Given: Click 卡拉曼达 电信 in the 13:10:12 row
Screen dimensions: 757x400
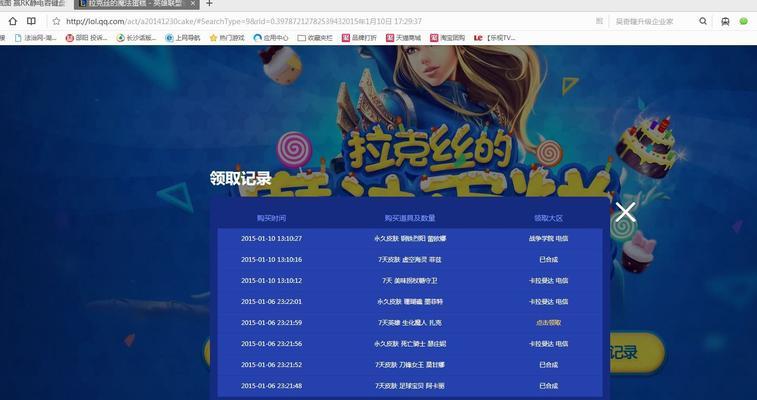Looking at the screenshot, I should tap(548, 280).
